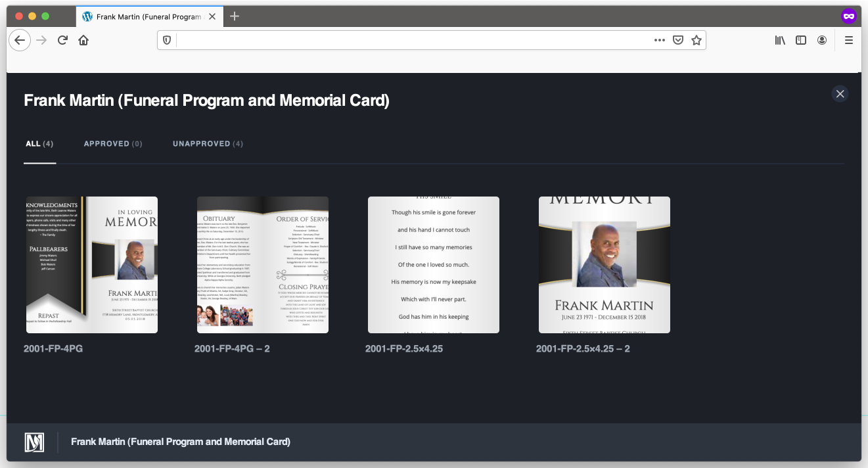Switch to the UNAPPROVED (4) tab
The width and height of the screenshot is (868, 468).
[x=208, y=143]
